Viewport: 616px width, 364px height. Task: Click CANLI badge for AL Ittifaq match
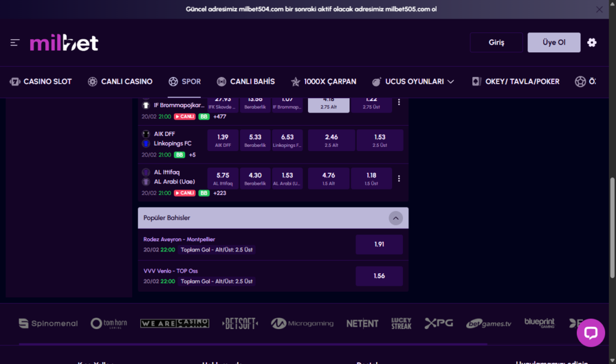(x=185, y=193)
